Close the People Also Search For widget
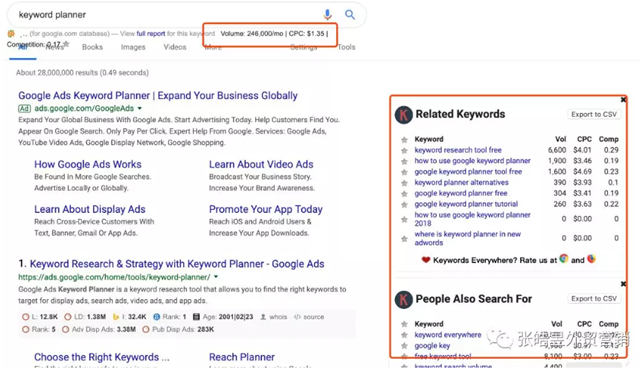The width and height of the screenshot is (640, 370). point(623,284)
